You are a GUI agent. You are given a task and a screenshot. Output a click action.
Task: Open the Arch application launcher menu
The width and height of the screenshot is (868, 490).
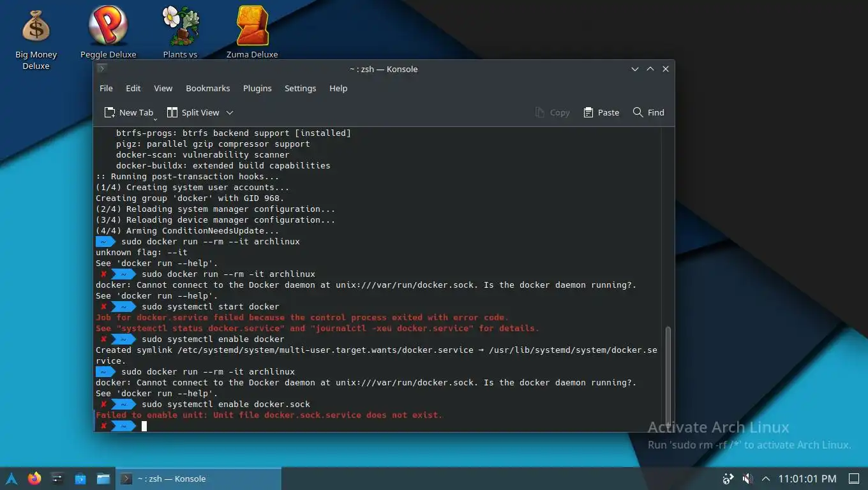pyautogui.click(x=11, y=479)
